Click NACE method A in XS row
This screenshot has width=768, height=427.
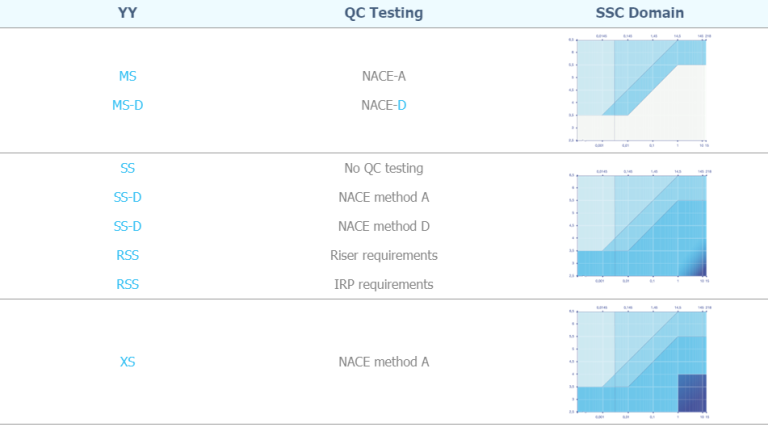pos(384,362)
